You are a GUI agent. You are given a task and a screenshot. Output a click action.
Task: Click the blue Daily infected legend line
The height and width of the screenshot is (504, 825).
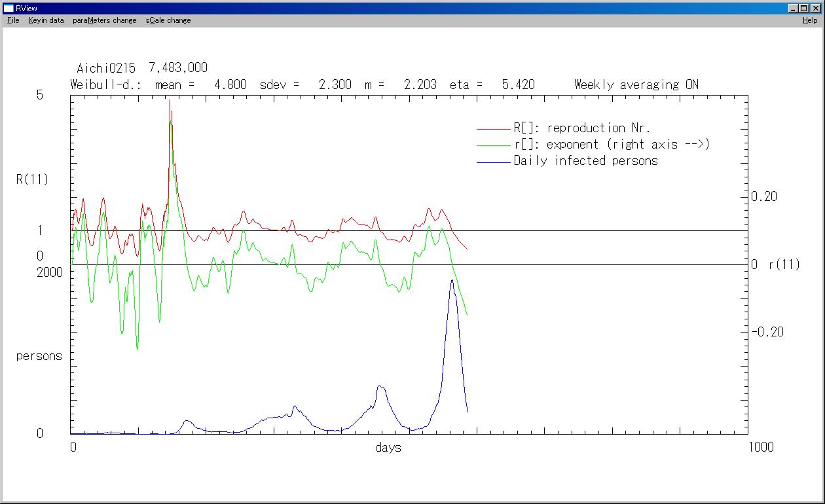(493, 162)
